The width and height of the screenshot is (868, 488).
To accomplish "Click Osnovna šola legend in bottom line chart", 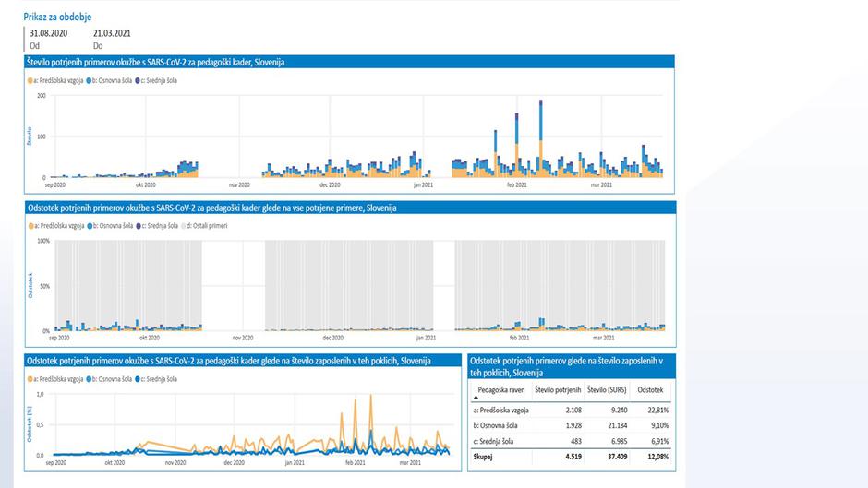I will (x=108, y=379).
